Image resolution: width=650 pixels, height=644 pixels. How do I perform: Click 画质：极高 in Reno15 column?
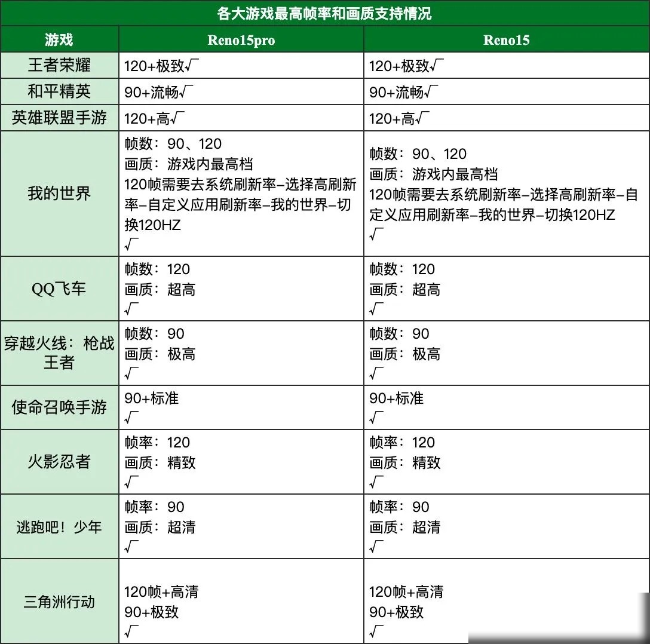click(404, 354)
